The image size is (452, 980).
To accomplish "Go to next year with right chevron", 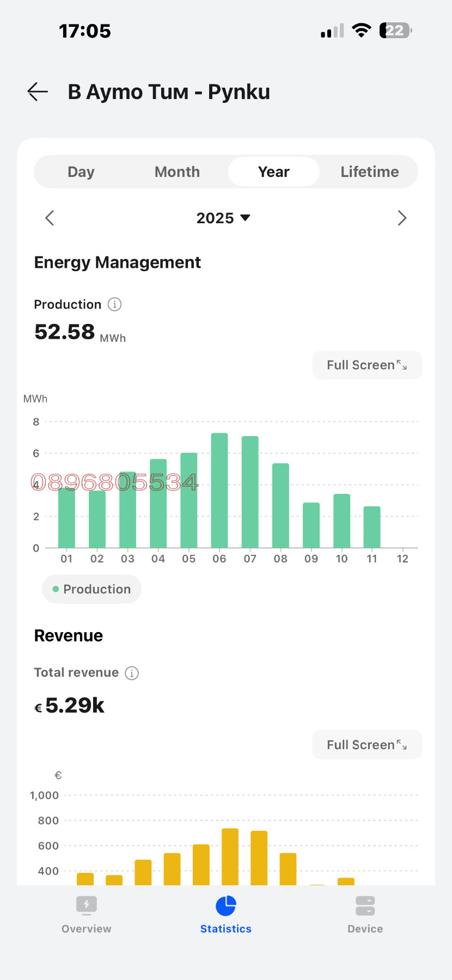I will click(402, 218).
